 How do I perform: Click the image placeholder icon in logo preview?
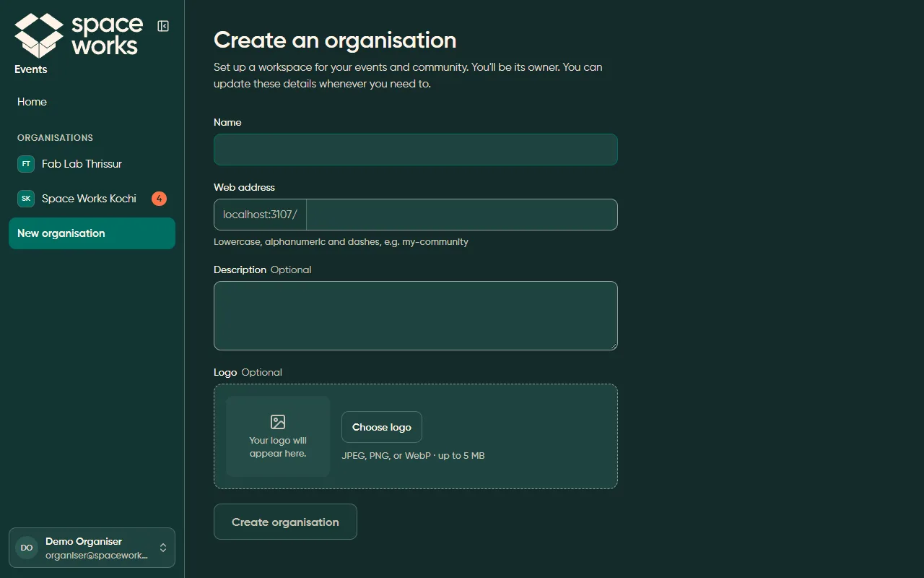(x=278, y=422)
